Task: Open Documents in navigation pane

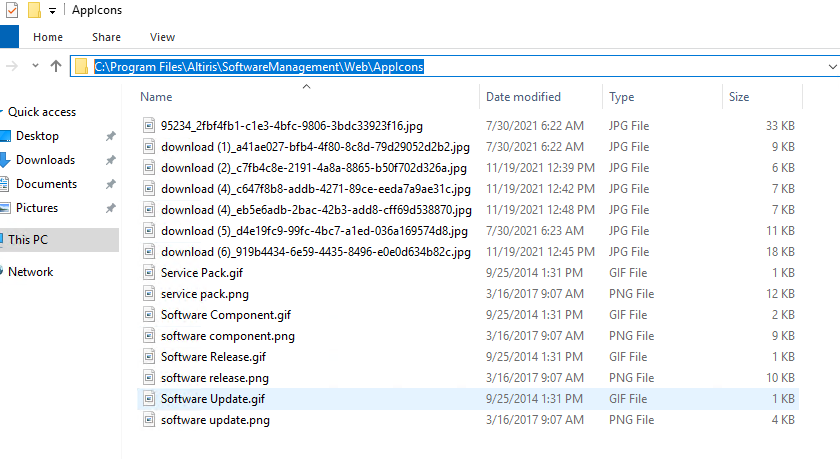Action: pyautogui.click(x=47, y=184)
